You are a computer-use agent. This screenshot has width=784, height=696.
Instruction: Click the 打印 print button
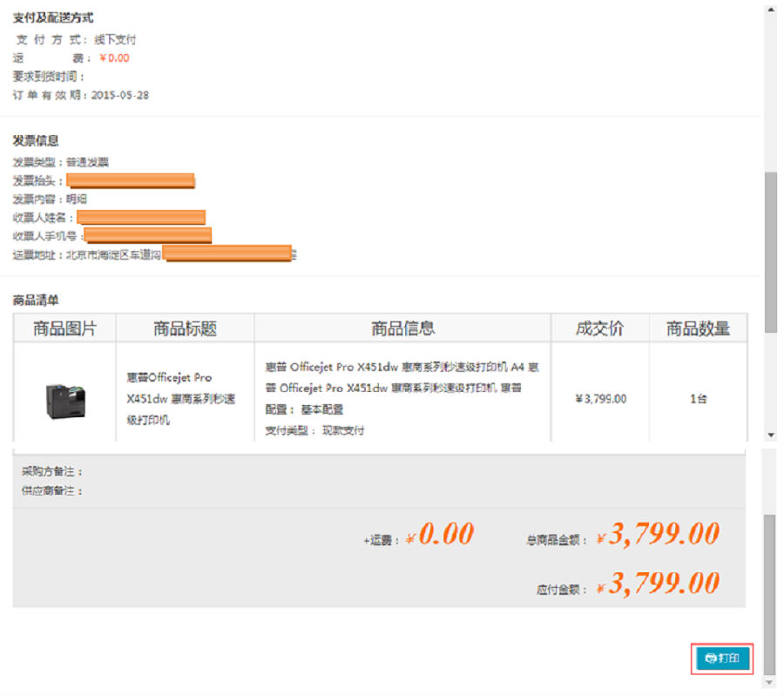pos(722,658)
